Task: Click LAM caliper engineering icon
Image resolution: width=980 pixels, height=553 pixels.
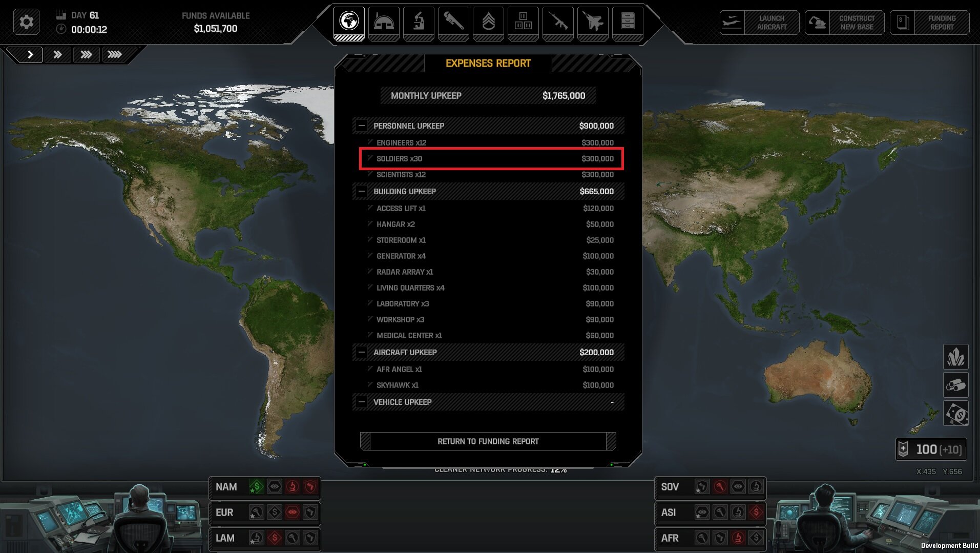Action: pyautogui.click(x=293, y=538)
